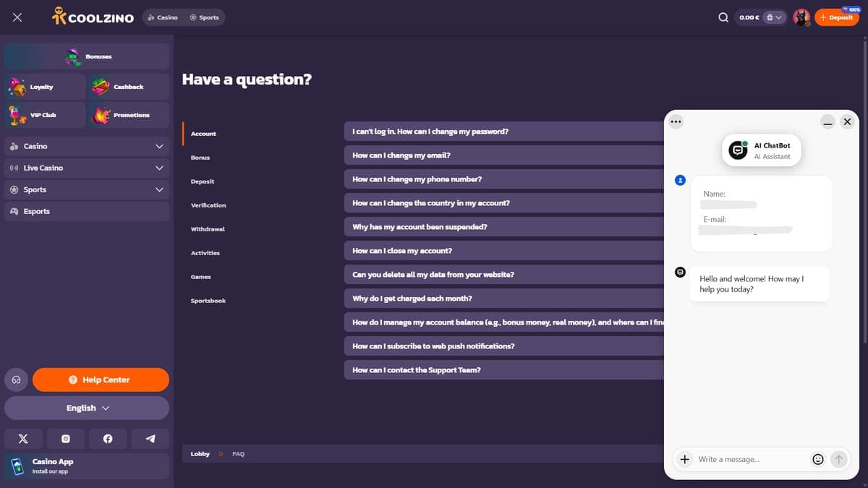Viewport: 868px width, 488px height.
Task: Expand 'Why has my account been suspended?'
Action: (504, 227)
